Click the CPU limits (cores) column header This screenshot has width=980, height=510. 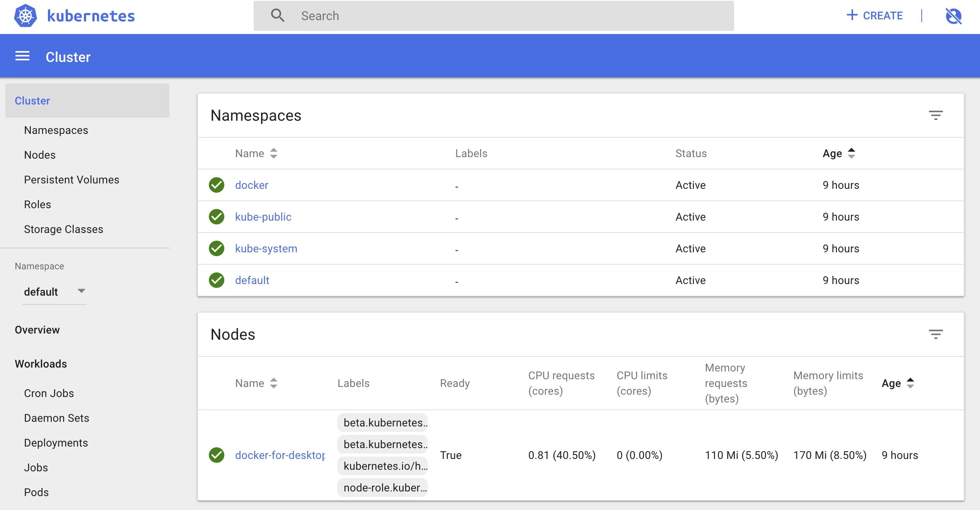tap(642, 383)
